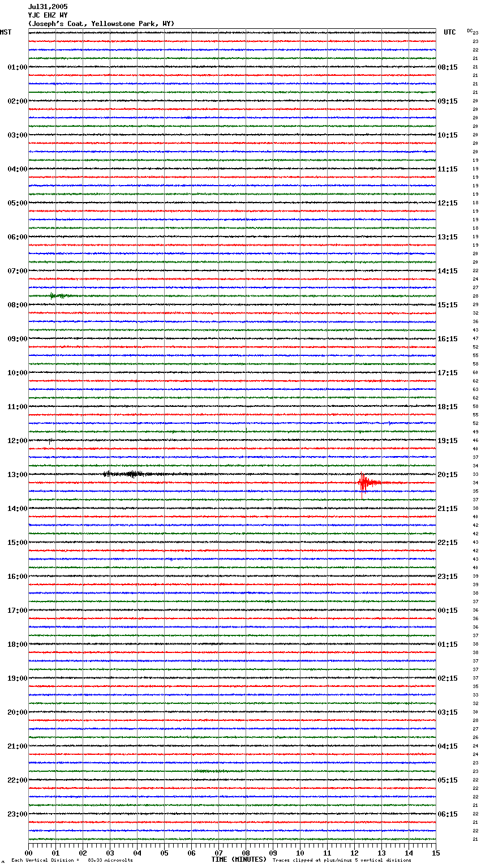
Task: Select the 12:15 UTC time label
Action: [x=448, y=203]
